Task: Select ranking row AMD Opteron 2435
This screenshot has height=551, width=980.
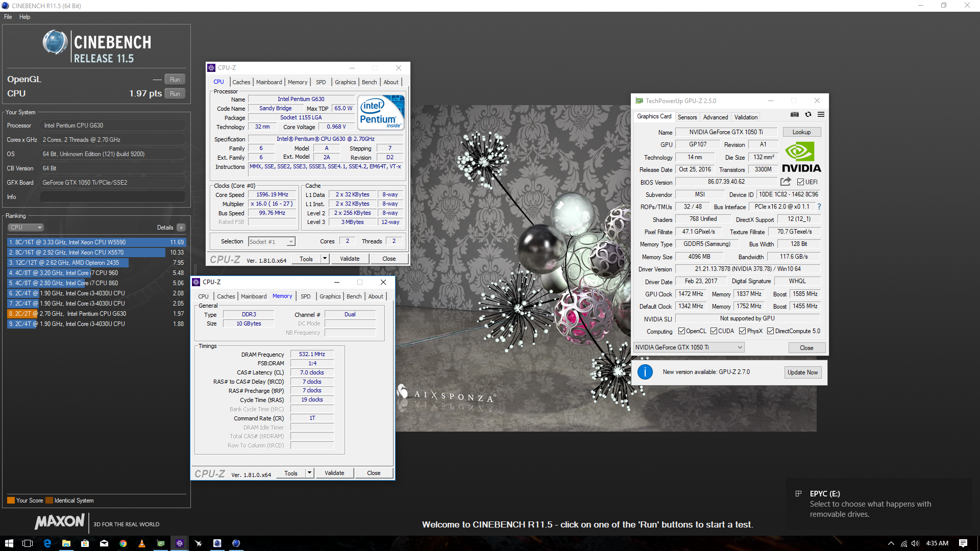Action: click(x=96, y=263)
